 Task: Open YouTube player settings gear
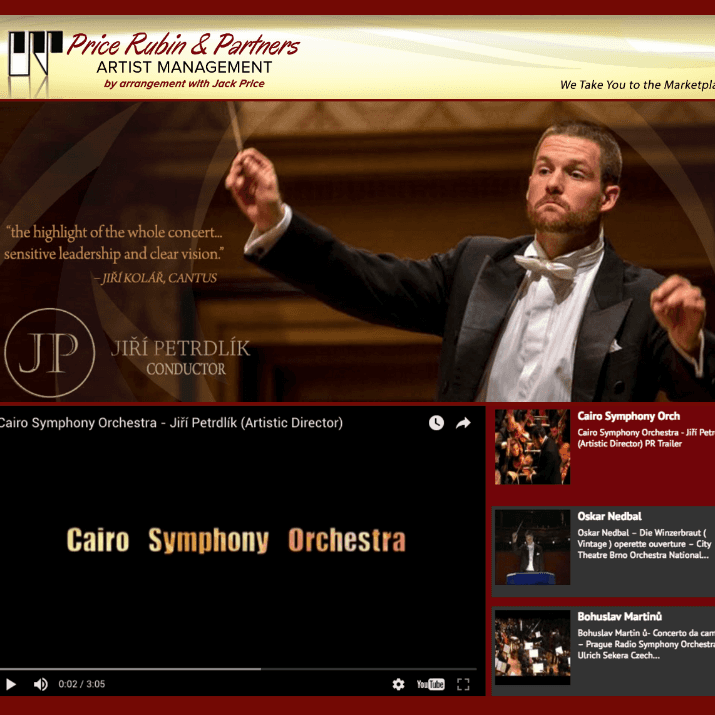398,684
